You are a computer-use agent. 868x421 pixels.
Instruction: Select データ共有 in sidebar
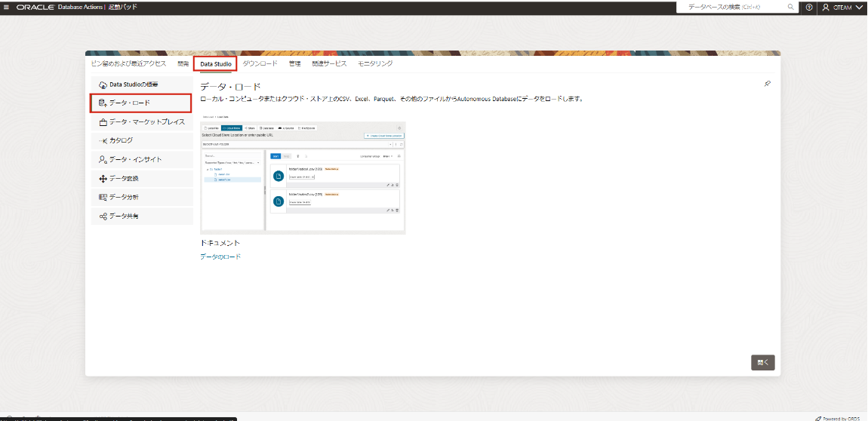(x=142, y=216)
